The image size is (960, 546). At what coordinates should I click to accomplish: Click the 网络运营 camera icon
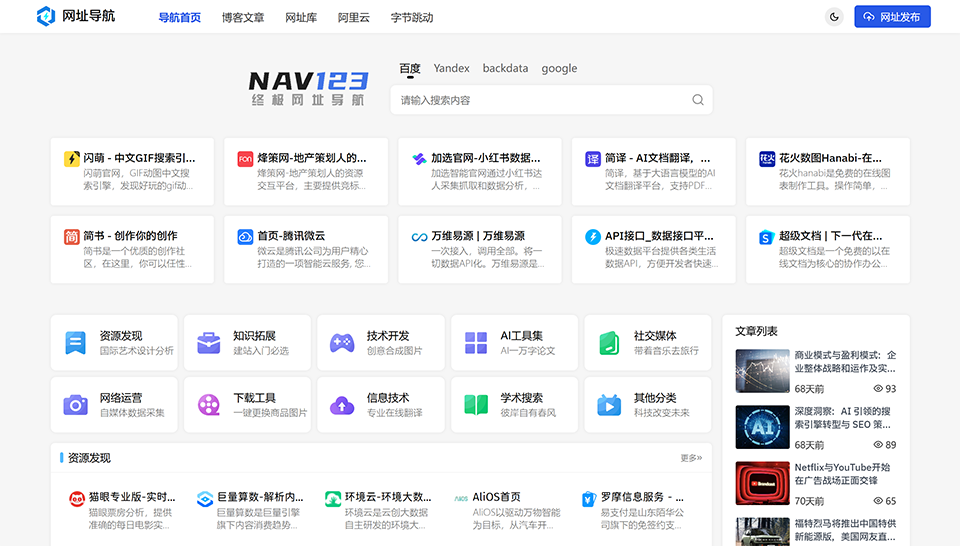tap(76, 405)
